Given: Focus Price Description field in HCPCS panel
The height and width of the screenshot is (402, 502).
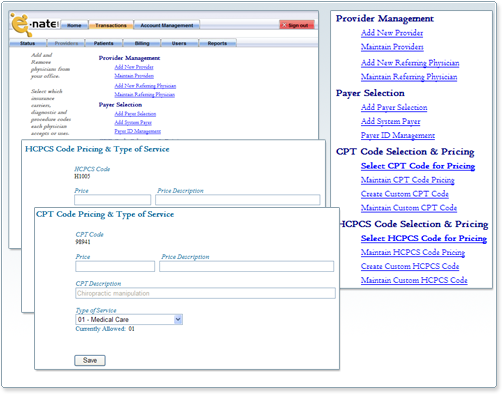Looking at the screenshot, I should click(238, 200).
